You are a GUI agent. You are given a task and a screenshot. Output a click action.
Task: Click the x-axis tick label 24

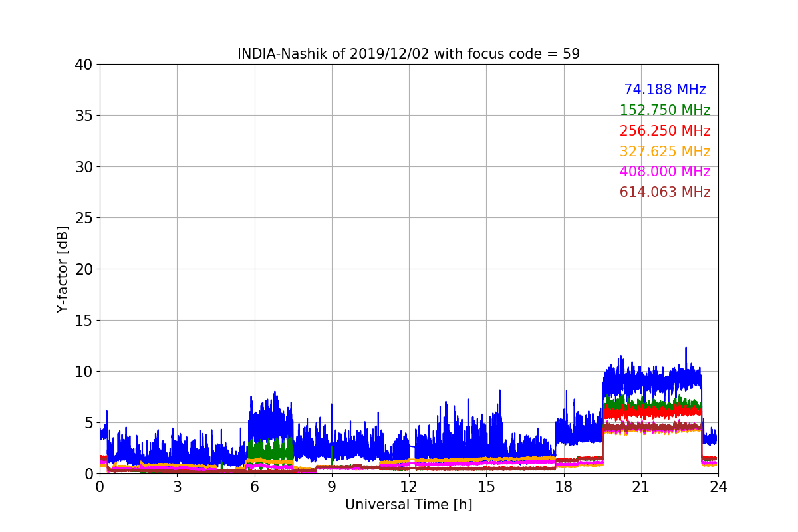[718, 486]
